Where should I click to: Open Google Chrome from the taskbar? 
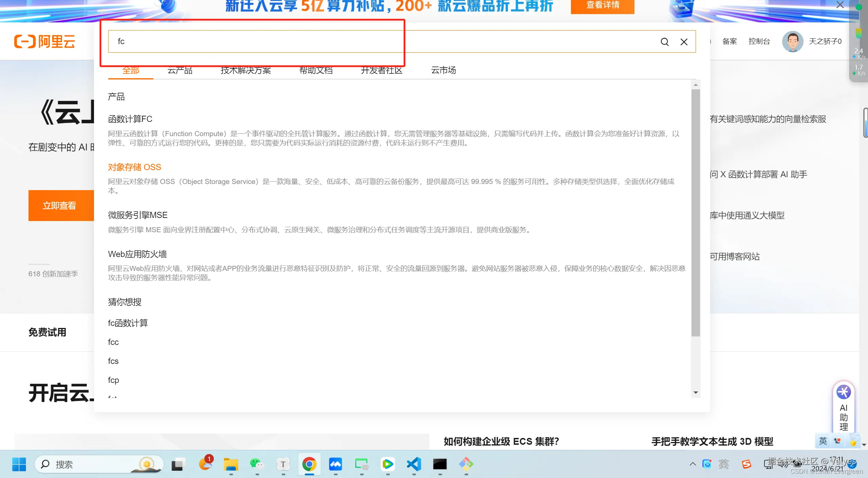[309, 464]
